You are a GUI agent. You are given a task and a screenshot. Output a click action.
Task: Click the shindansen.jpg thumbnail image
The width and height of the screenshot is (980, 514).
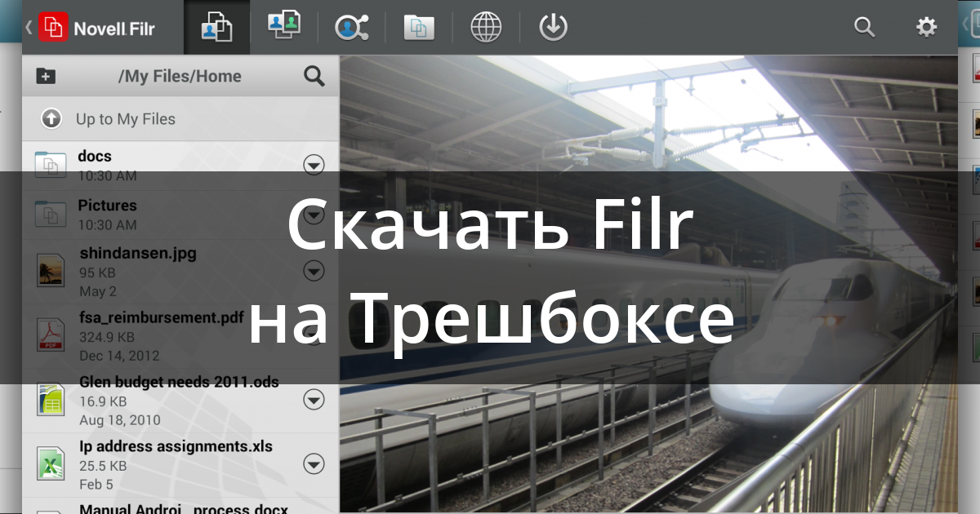(51, 271)
